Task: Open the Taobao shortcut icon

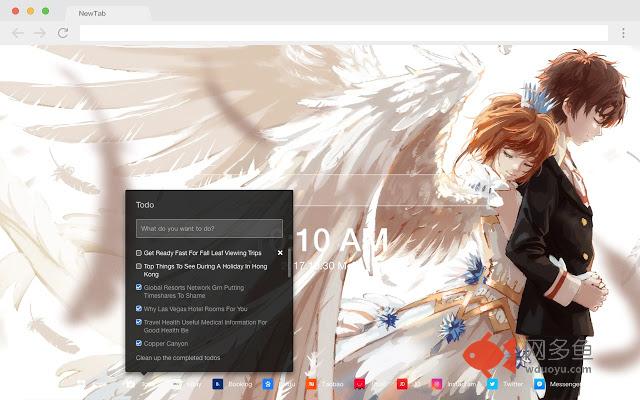Action: (312, 383)
